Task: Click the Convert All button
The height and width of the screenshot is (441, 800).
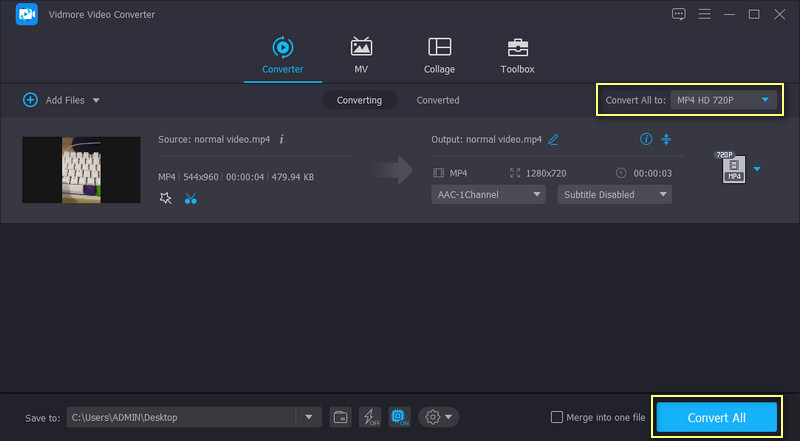Action: [x=716, y=418]
